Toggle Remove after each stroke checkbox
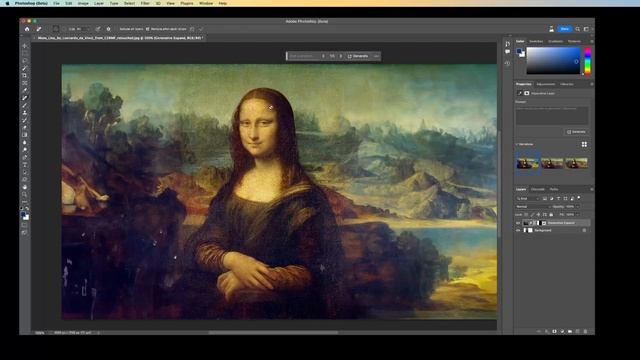Screen dimensions: 640x360 [x=148, y=29]
